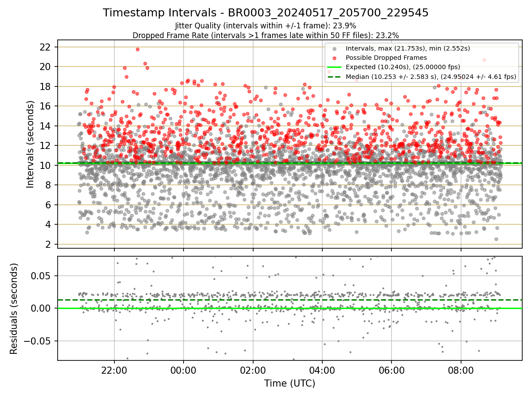Click the "22:00" x-axis tick label
The image size is (532, 399).
pos(114,370)
